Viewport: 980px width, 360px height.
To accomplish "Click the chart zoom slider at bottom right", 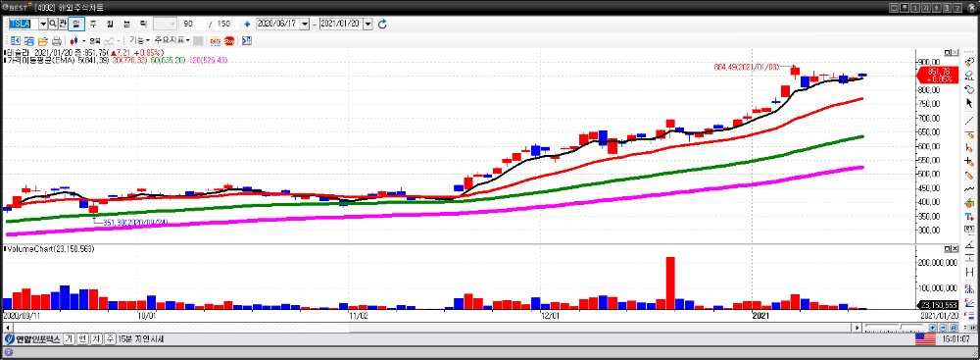I will pyautogui.click(x=896, y=328).
